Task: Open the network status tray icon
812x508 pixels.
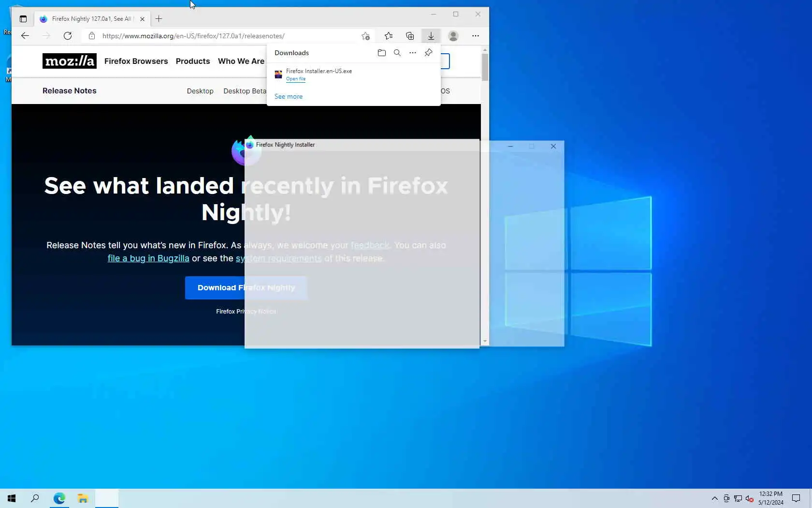Action: pyautogui.click(x=738, y=498)
